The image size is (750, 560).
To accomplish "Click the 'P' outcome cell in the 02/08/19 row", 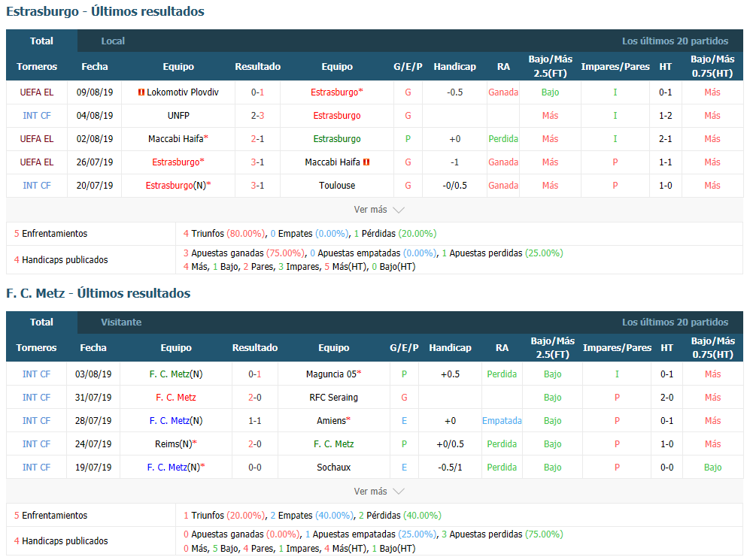I will point(408,139).
